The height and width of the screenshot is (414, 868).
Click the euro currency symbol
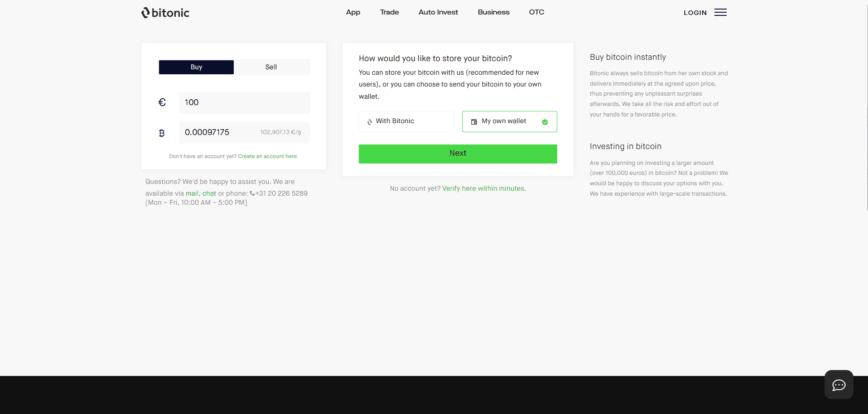coord(162,103)
